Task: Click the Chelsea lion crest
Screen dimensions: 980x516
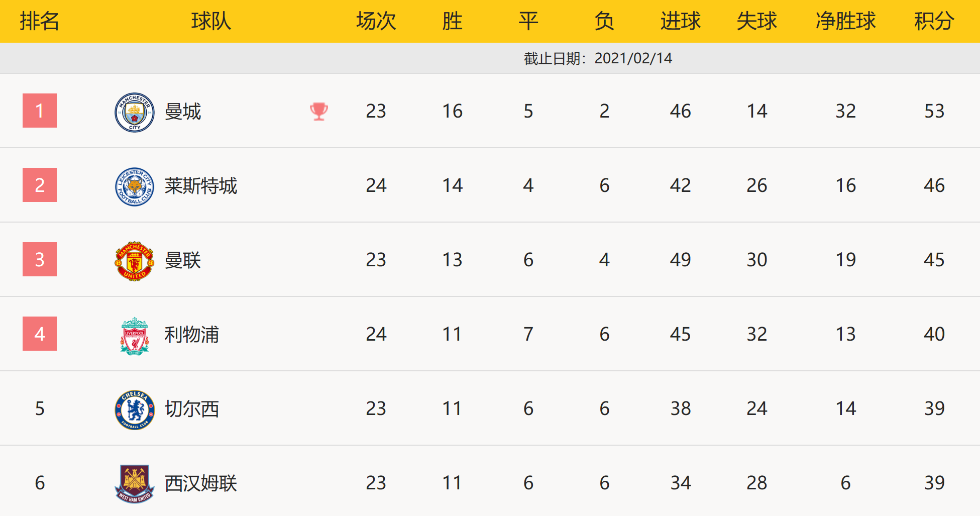Action: (x=135, y=410)
